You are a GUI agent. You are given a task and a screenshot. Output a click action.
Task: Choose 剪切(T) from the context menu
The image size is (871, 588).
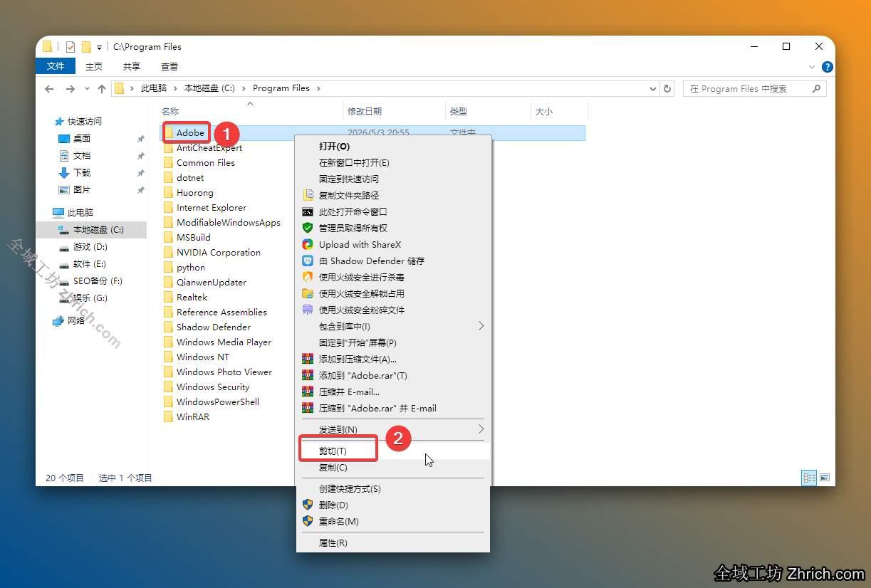(x=393, y=451)
